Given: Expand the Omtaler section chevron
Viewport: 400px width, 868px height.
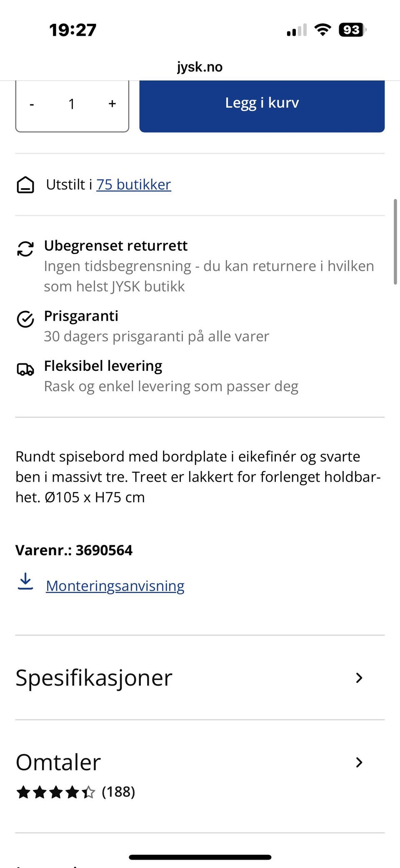Looking at the screenshot, I should click(x=359, y=762).
